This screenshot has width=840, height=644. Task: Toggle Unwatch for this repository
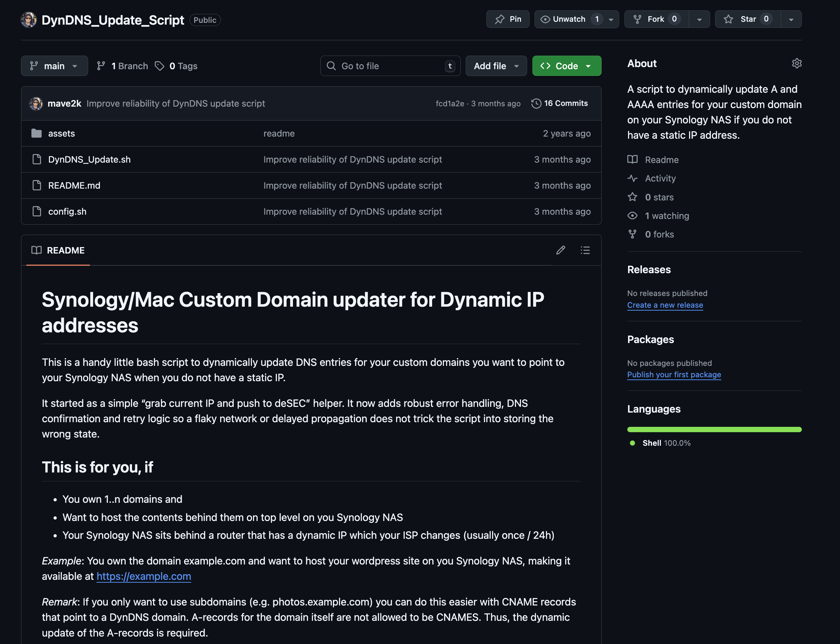[569, 19]
